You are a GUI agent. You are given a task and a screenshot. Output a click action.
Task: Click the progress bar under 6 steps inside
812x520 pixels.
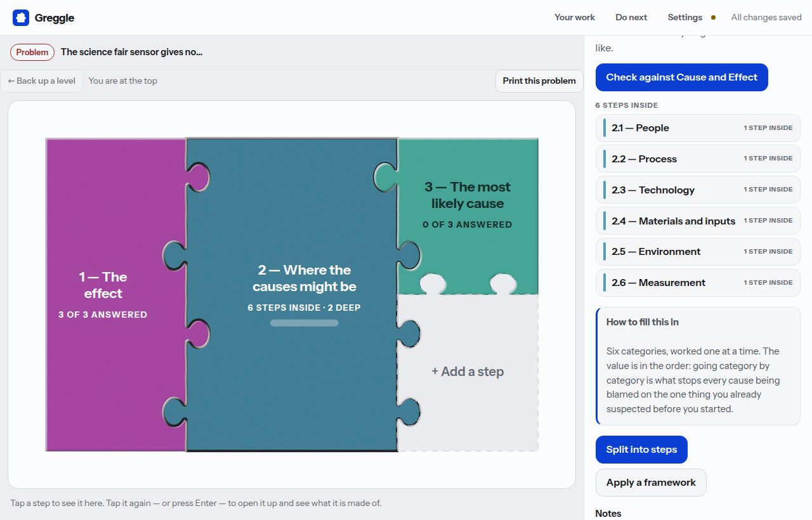tap(304, 323)
